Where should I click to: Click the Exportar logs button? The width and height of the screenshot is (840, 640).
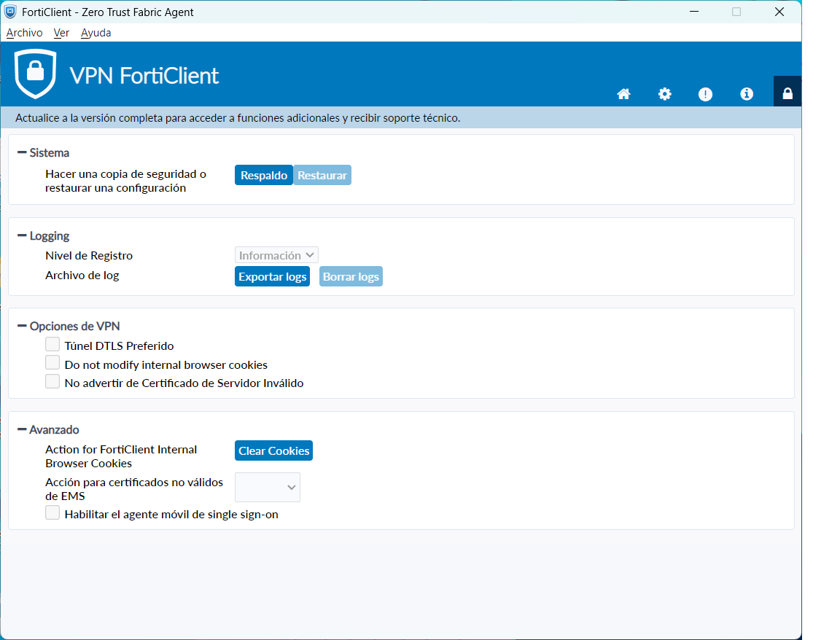(x=272, y=277)
